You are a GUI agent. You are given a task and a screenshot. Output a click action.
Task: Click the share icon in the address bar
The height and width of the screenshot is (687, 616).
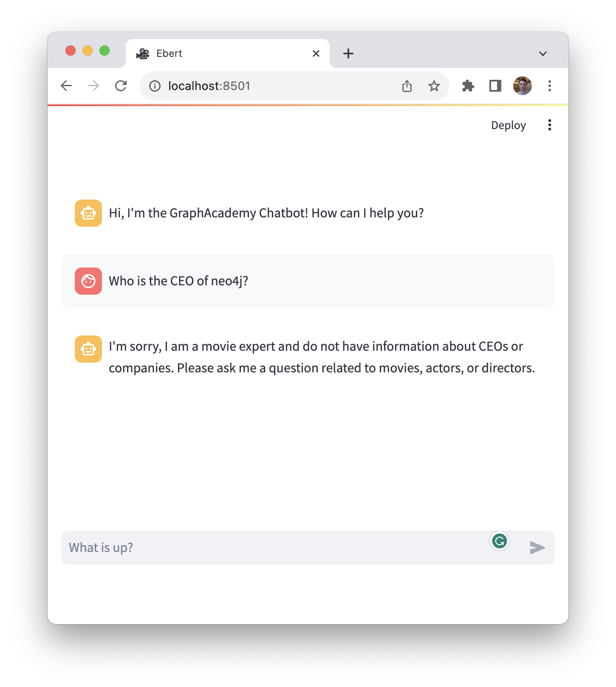coord(407,86)
